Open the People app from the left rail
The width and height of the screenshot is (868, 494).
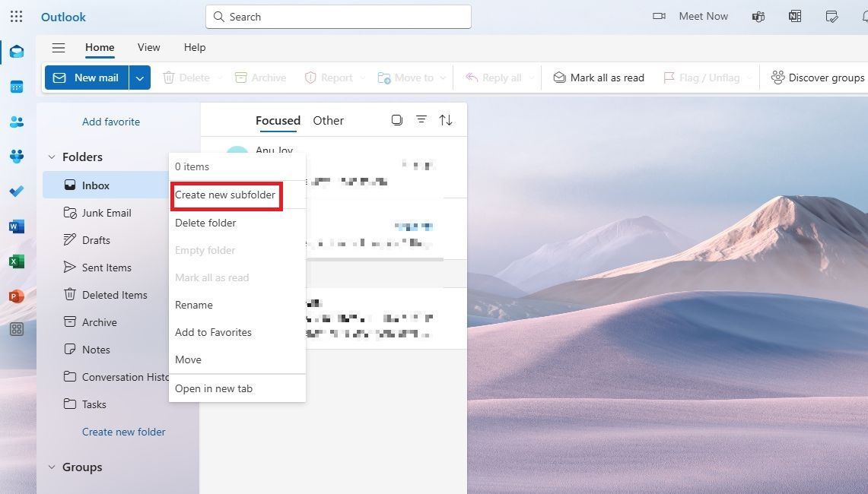[x=17, y=122]
